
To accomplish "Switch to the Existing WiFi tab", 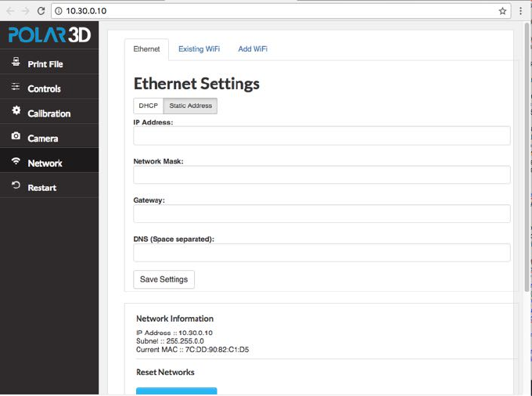I will point(199,49).
